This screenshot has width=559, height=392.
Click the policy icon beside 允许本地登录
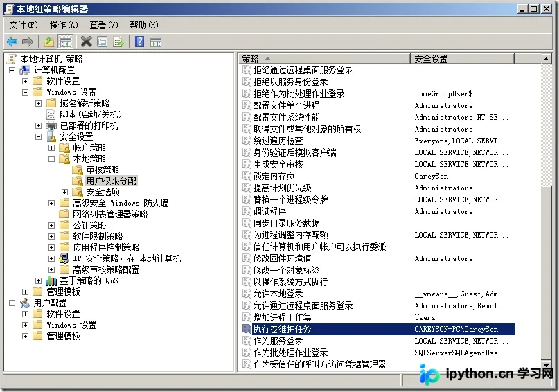(247, 294)
